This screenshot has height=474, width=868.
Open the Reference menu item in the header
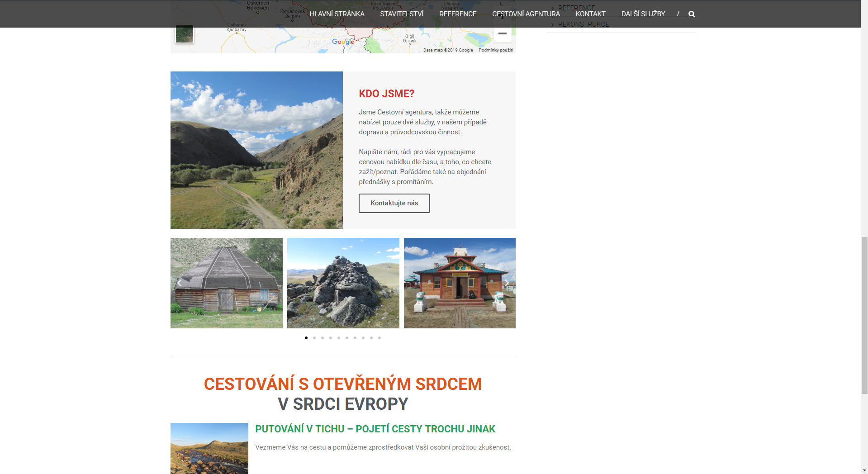458,14
